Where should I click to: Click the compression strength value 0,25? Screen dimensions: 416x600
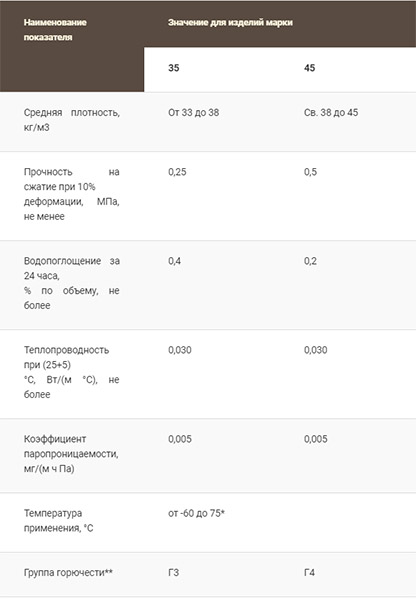[177, 172]
